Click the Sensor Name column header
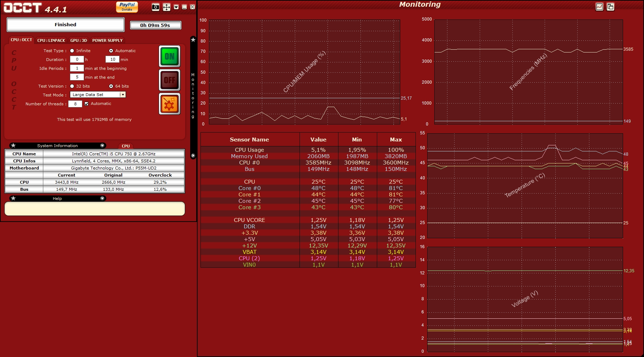The width and height of the screenshot is (644, 357). click(x=250, y=140)
